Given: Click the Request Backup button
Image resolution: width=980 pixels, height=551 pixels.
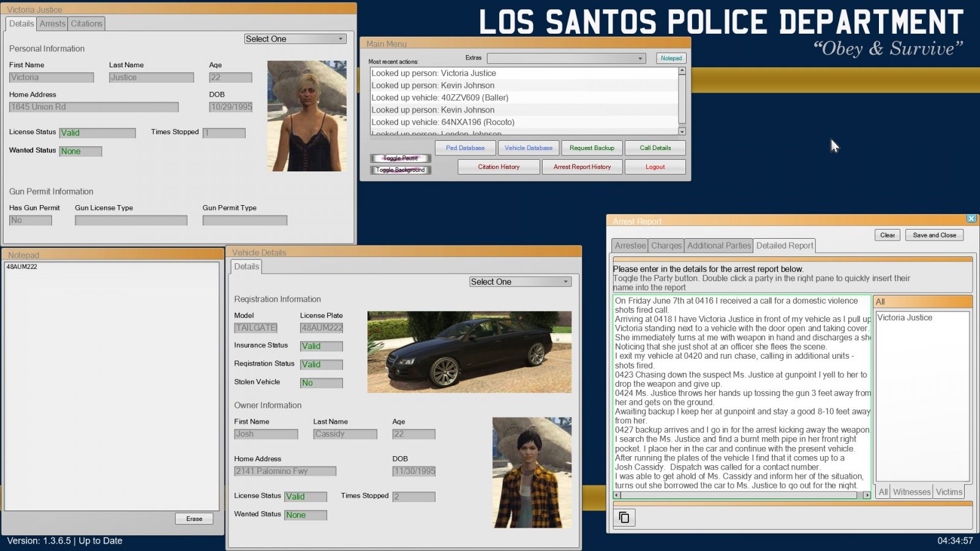Looking at the screenshot, I should 592,148.
